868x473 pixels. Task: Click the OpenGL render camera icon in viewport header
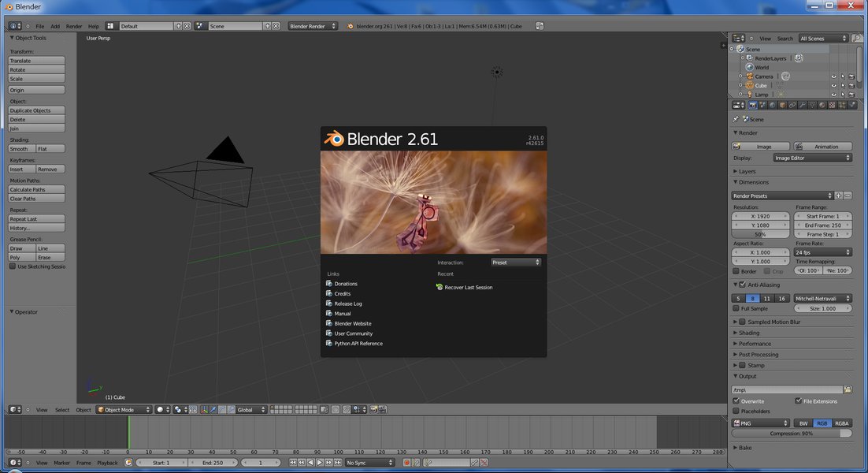click(373, 410)
